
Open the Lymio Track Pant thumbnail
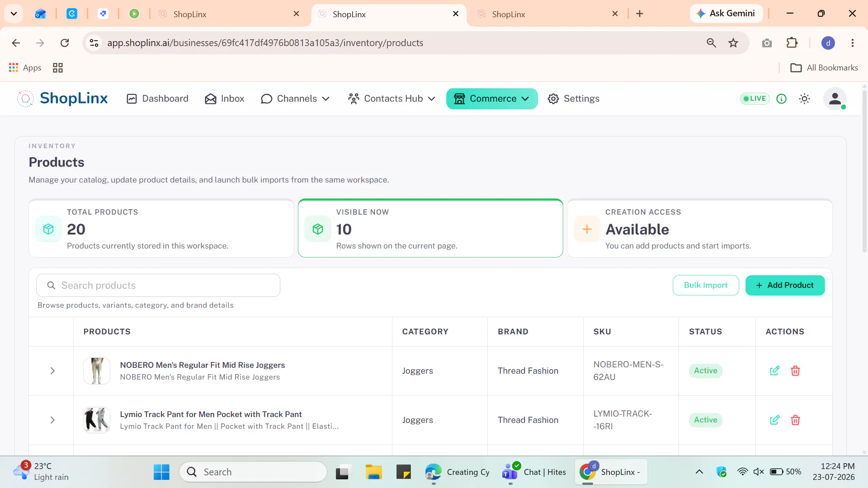click(x=97, y=420)
